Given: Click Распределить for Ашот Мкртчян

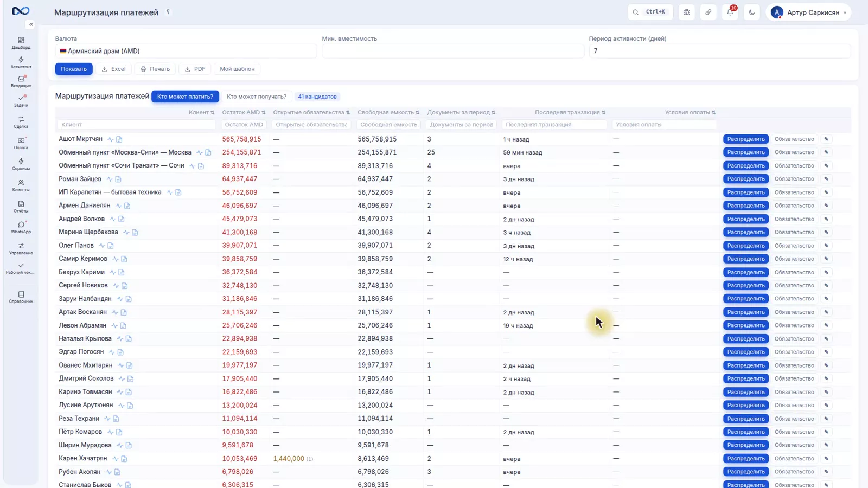Looking at the screenshot, I should (x=746, y=139).
